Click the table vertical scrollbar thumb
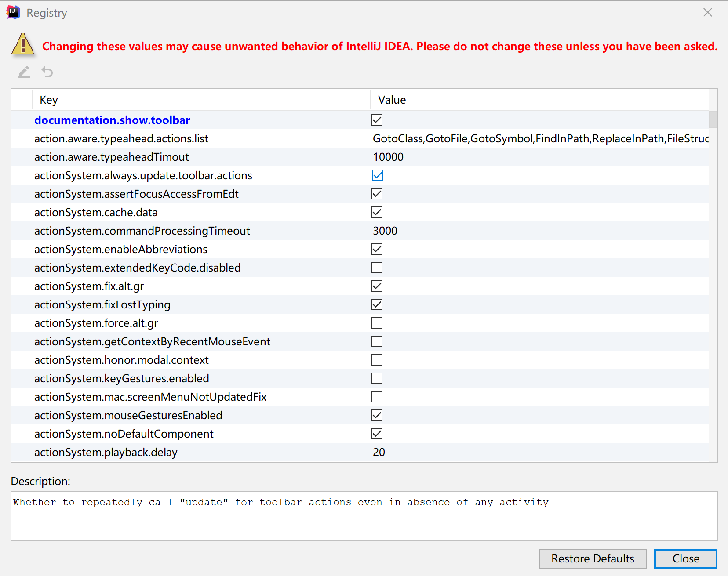Screen dimensions: 728x576 [713, 119]
